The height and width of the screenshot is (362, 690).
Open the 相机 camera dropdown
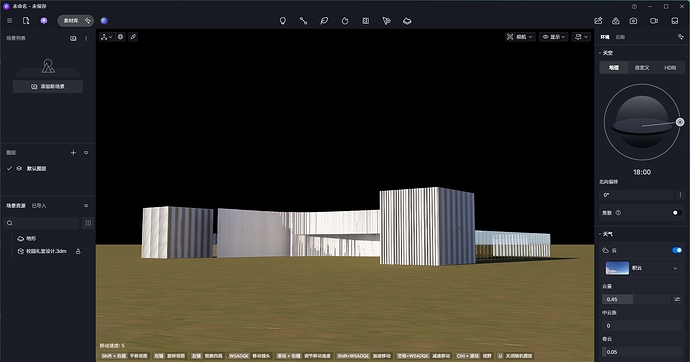pos(520,37)
